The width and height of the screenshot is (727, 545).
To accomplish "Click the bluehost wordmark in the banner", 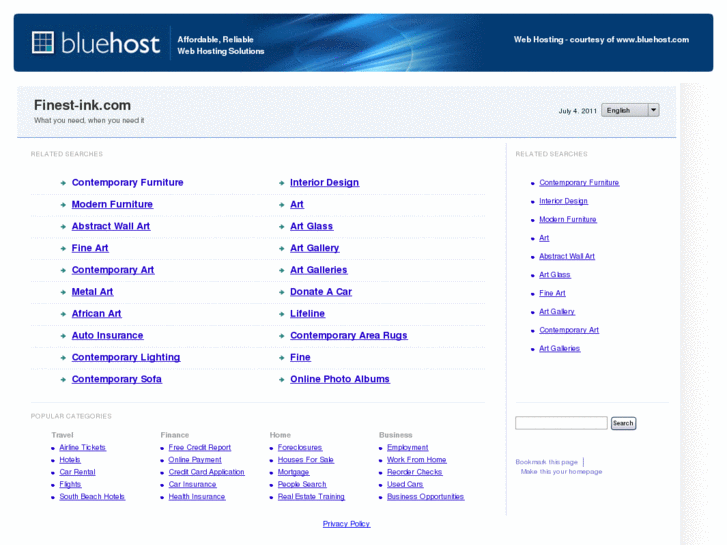I will [110, 43].
